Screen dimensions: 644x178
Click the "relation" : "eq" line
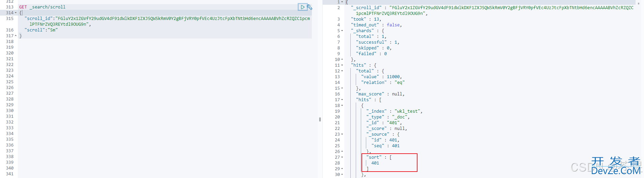click(383, 83)
